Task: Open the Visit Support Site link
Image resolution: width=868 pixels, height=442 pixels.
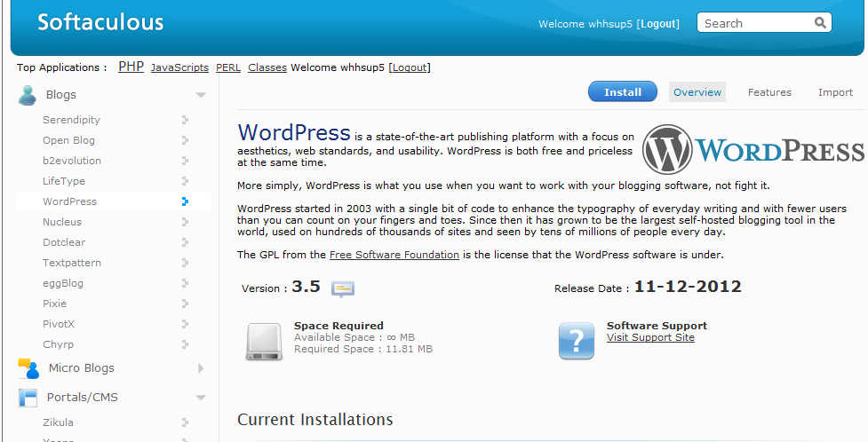Action: [x=650, y=338]
